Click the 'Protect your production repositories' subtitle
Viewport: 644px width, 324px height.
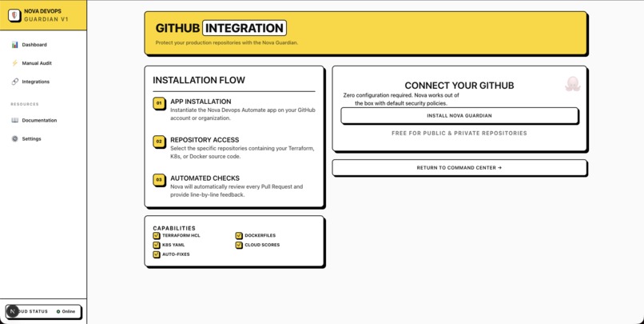click(x=226, y=42)
